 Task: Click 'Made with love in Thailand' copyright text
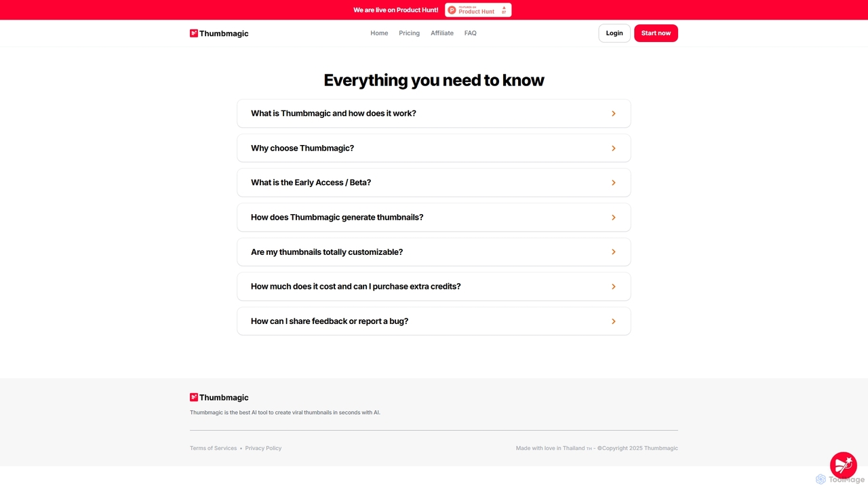point(597,448)
